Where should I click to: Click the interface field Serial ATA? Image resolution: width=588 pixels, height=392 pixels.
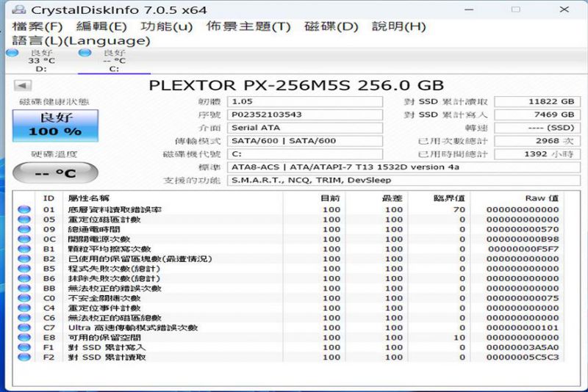click(305, 128)
